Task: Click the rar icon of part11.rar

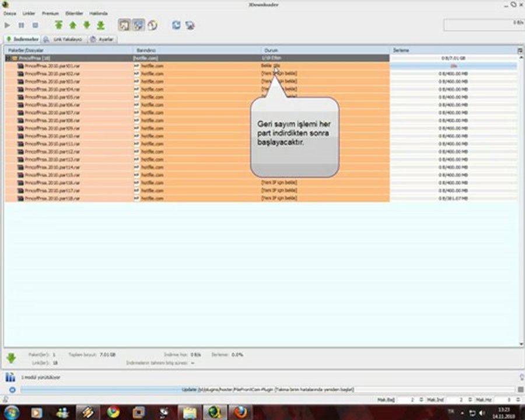Action: click(20, 143)
